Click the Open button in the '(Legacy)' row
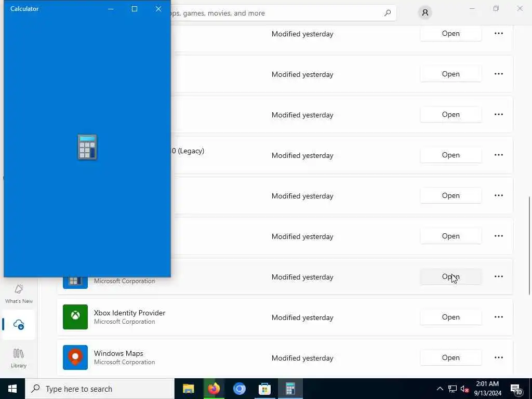Screen dimensions: 532x399 [450, 155]
